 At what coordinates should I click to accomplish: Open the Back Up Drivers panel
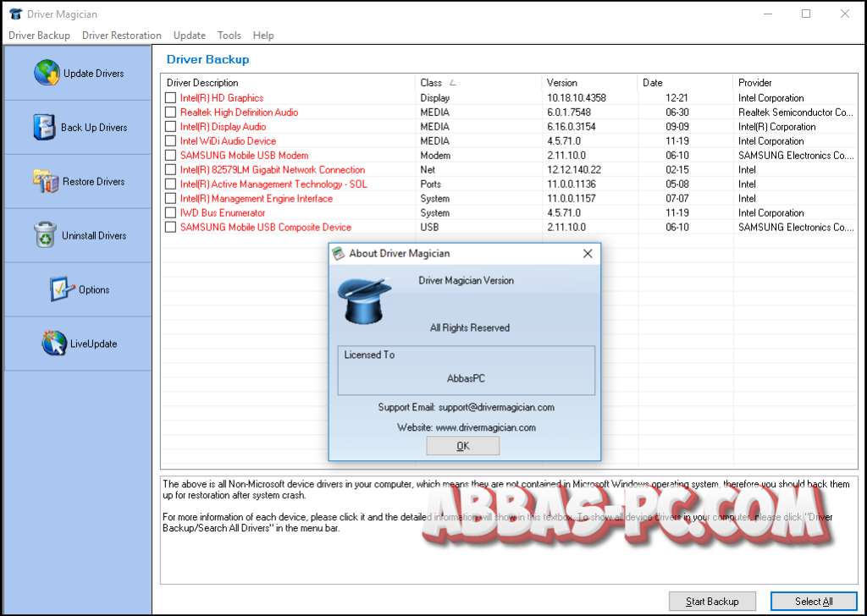pyautogui.click(x=77, y=127)
